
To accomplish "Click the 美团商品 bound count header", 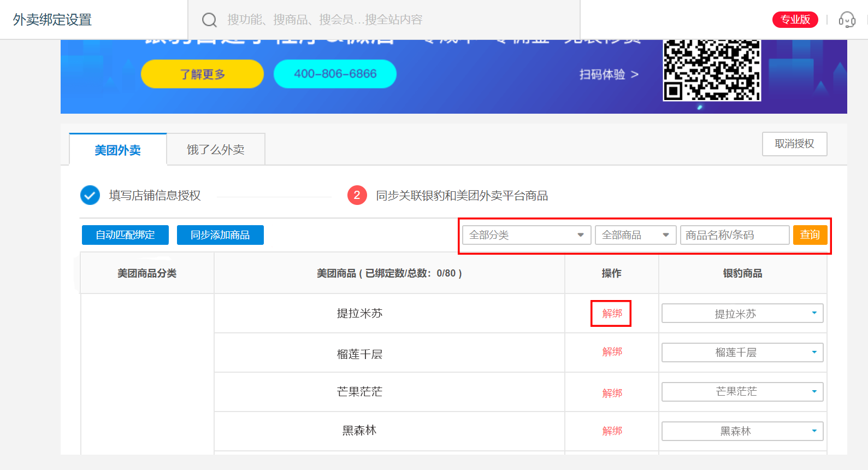I will click(x=389, y=273).
